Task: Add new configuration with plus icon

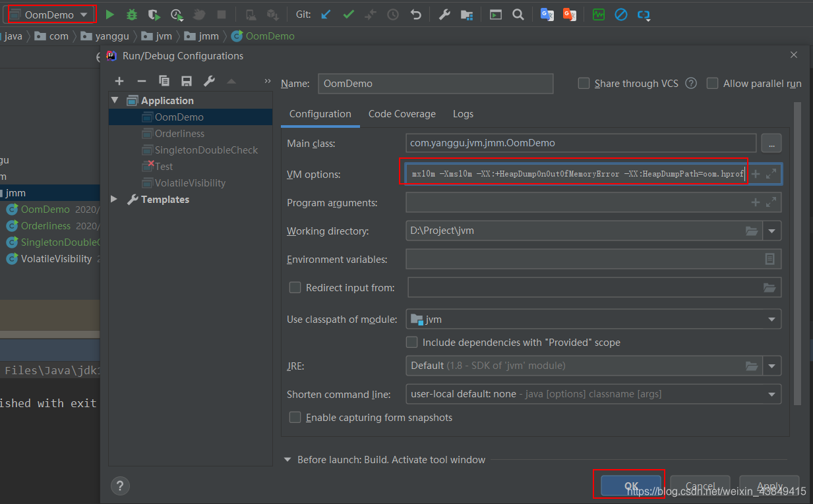Action: [x=119, y=81]
